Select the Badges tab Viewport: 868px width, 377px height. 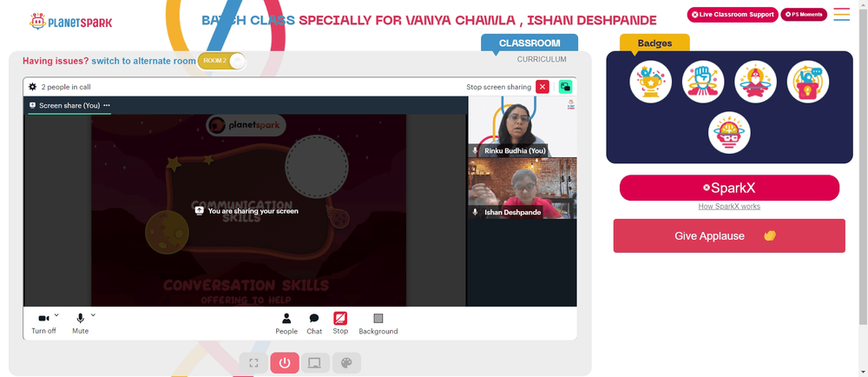click(654, 43)
